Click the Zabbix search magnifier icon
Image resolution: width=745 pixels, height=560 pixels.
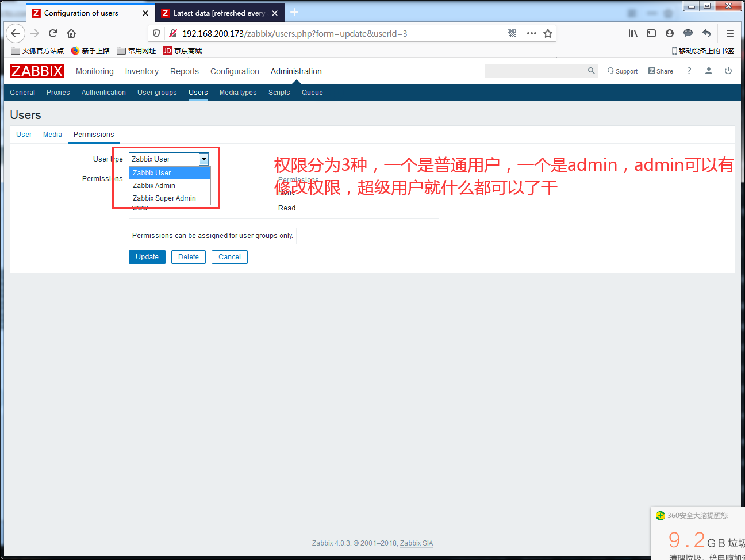(592, 71)
